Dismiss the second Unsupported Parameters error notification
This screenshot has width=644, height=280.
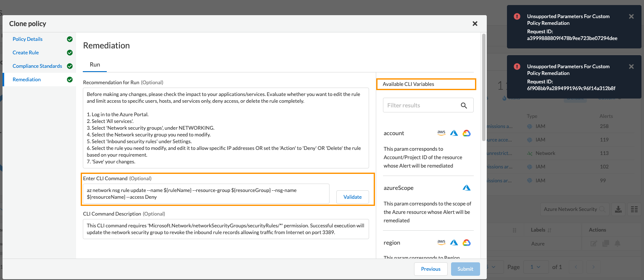tap(631, 67)
